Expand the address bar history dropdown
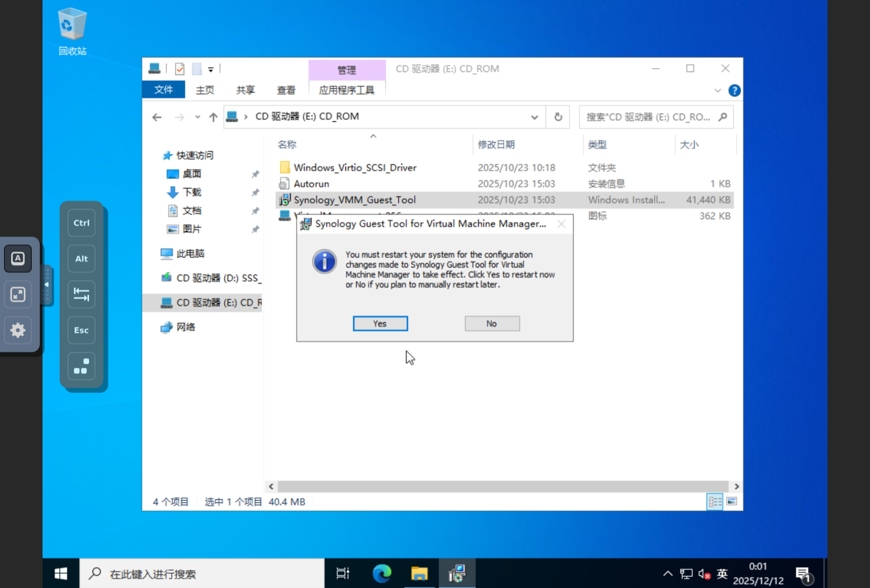 (x=534, y=117)
